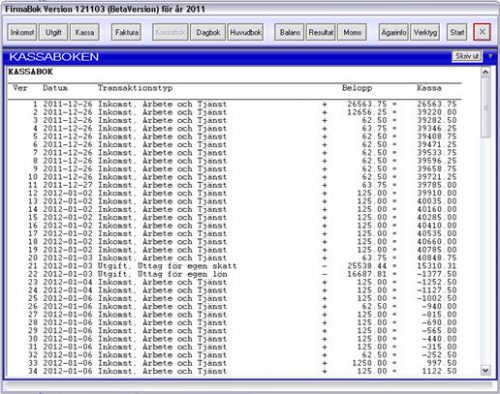Click the scrollbar down arrow
This screenshot has height=394, width=500.
pos(486,370)
